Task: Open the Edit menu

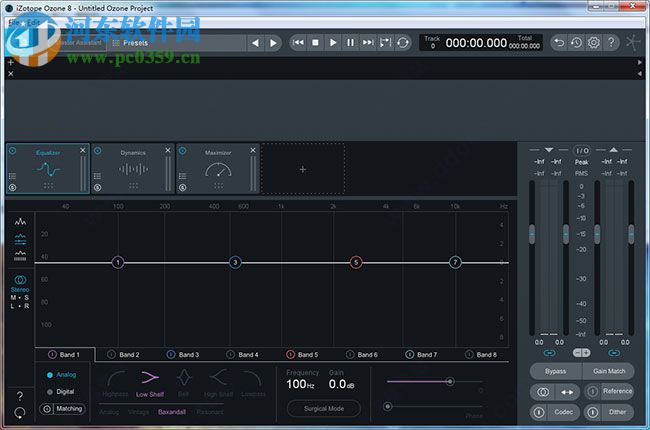Action: (x=34, y=22)
